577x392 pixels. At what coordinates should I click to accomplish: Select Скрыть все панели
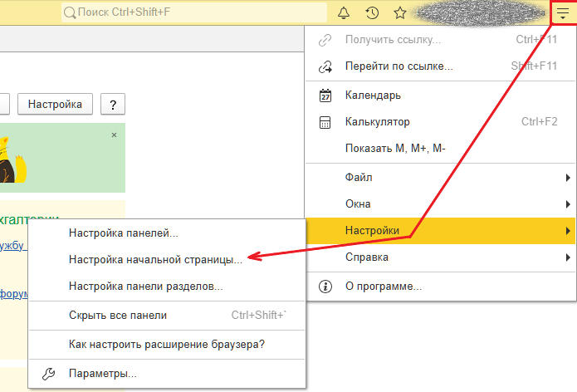click(118, 315)
